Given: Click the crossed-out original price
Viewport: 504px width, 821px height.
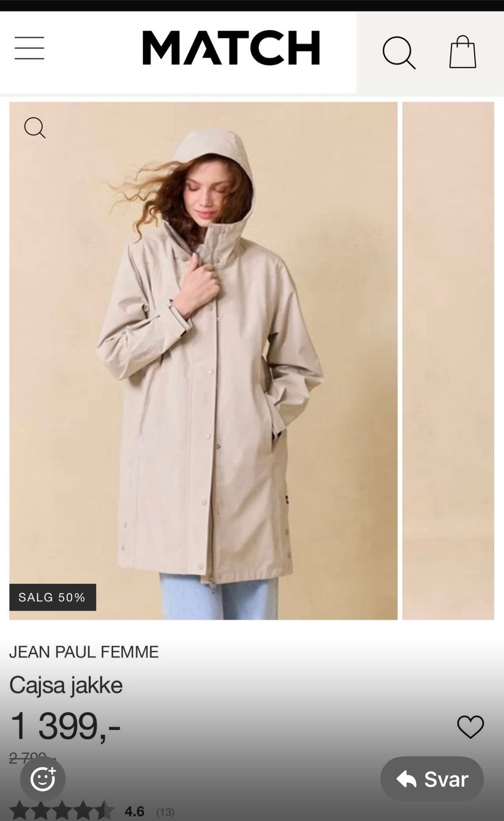Looking at the screenshot, I should coord(31,757).
